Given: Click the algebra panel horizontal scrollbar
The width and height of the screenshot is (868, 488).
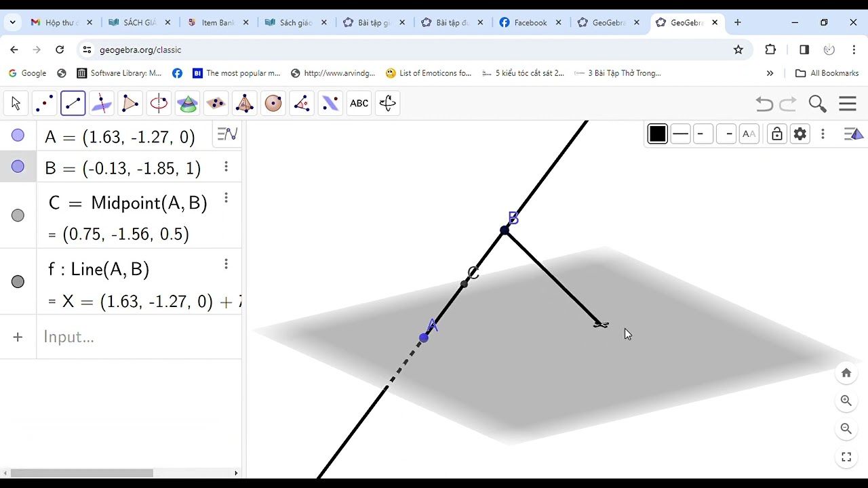Looking at the screenshot, I should (81, 473).
